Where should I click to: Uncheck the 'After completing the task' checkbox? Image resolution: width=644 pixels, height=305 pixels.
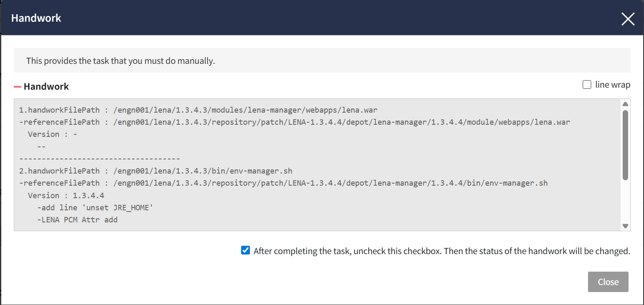point(246,251)
